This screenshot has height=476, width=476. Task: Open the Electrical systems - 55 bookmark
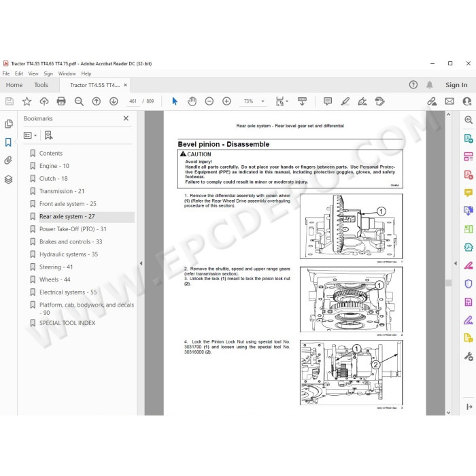[x=68, y=292]
